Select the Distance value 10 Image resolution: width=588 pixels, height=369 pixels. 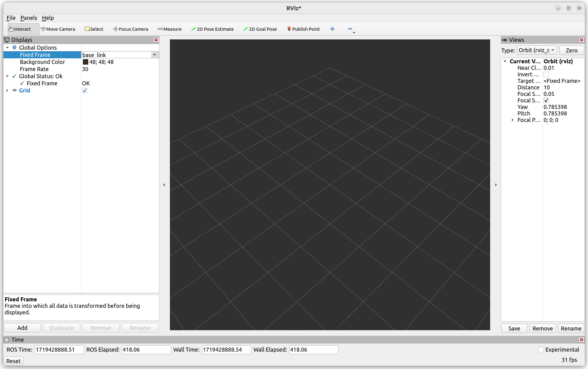pyautogui.click(x=547, y=88)
